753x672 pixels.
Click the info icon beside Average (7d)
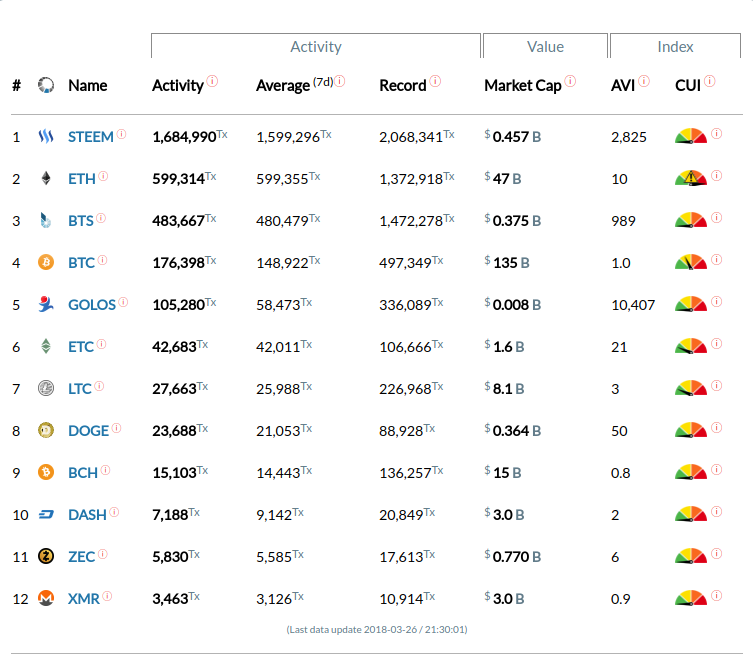coord(340,81)
